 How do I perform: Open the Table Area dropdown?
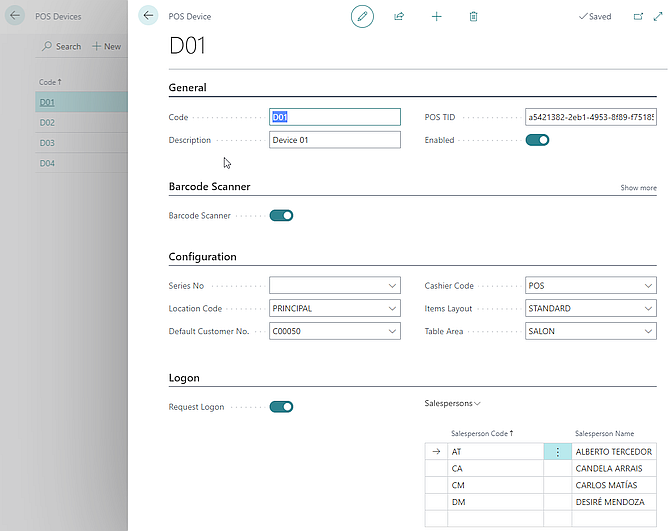[648, 331]
